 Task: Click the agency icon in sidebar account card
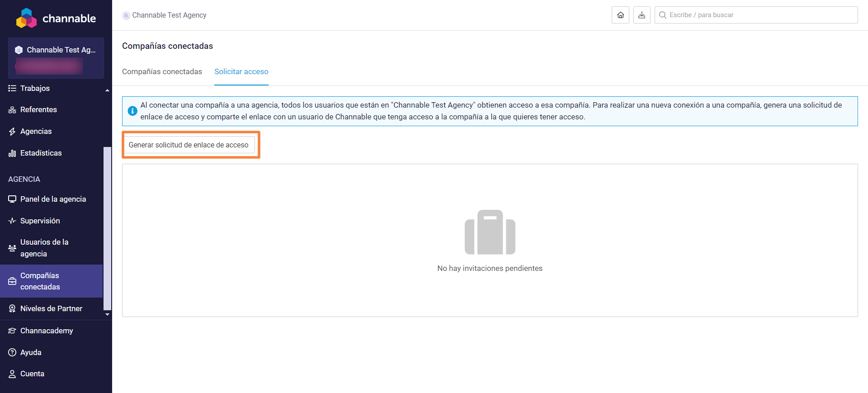coord(19,50)
